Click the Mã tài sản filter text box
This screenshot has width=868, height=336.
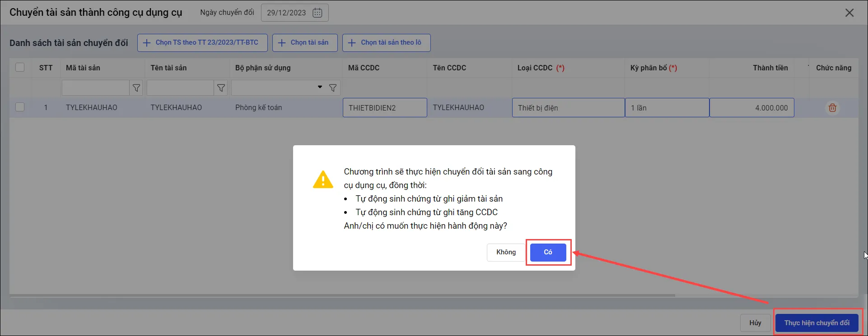pos(96,88)
